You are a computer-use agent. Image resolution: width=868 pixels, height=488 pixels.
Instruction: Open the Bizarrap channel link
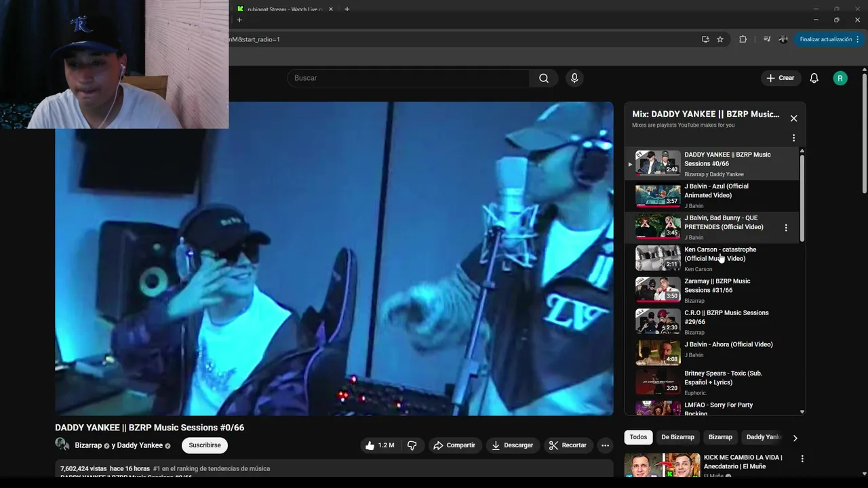click(88, 445)
